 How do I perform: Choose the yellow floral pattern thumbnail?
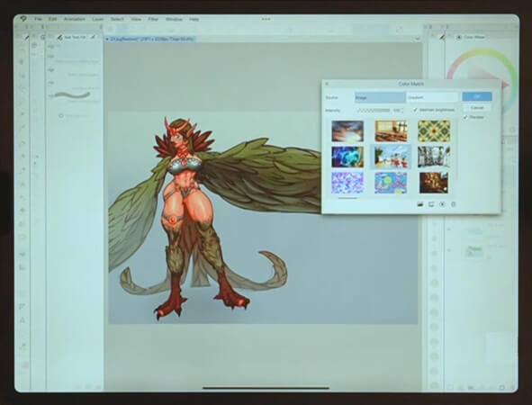click(434, 130)
